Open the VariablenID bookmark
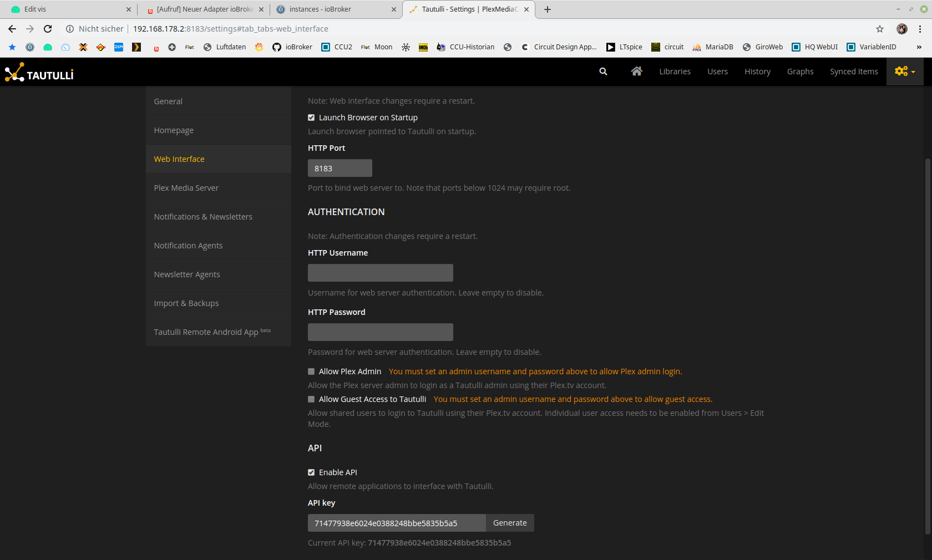 pyautogui.click(x=872, y=47)
